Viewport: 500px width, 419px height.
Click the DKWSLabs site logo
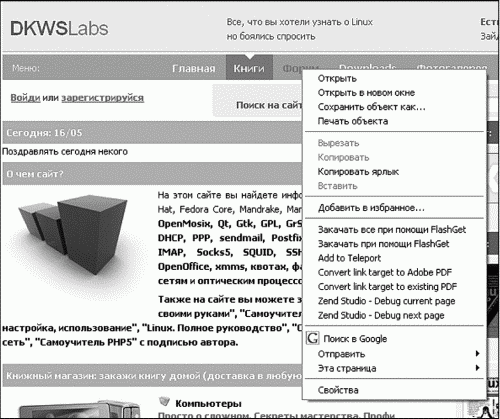tap(59, 28)
